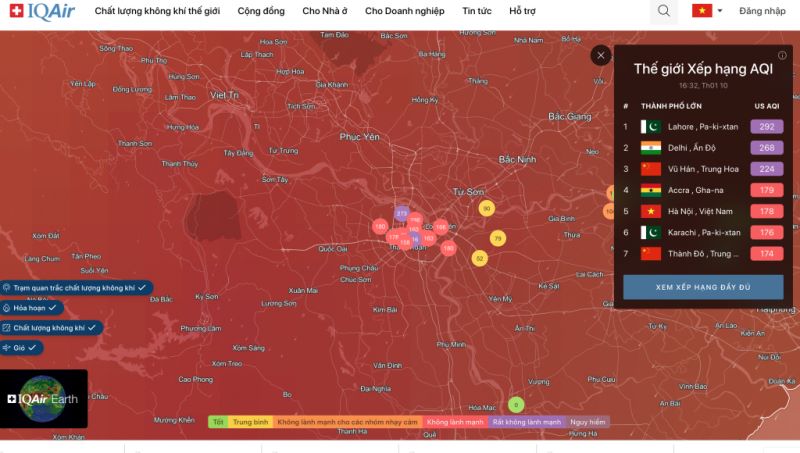Click Đăng nhập link
Screen dimensions: 800x453
762,11
